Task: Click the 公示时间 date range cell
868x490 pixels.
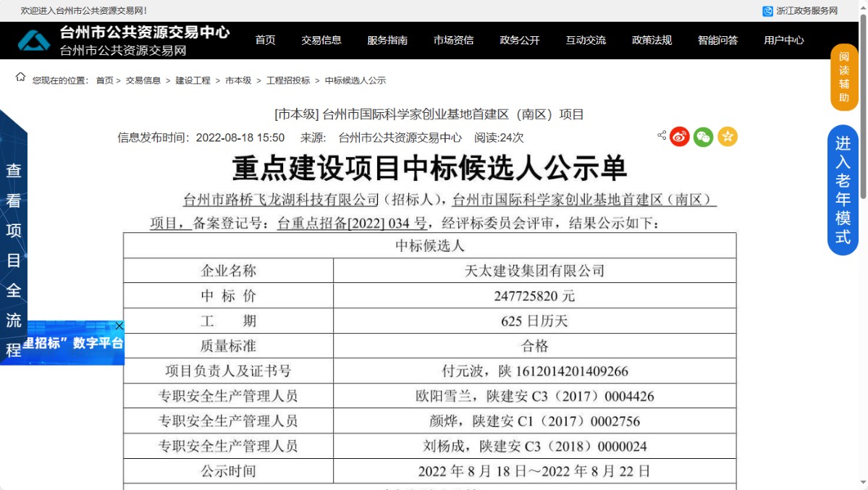Action: [535, 471]
